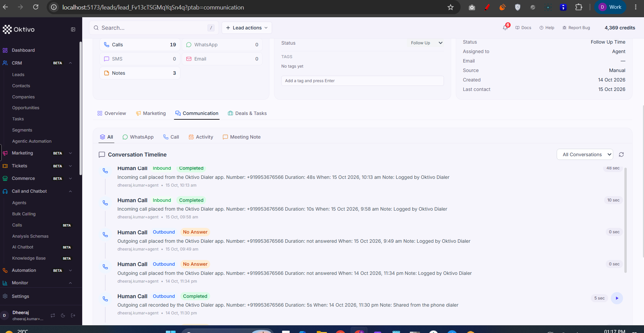The image size is (644, 333).
Task: Refresh the Conversation Timeline
Action: coord(621,154)
